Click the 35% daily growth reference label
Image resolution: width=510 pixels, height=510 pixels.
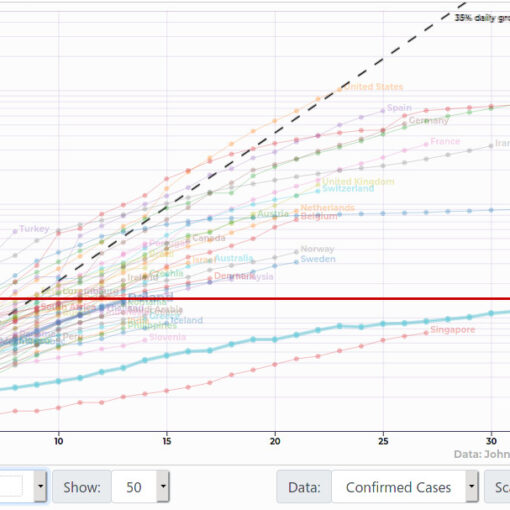(x=482, y=18)
